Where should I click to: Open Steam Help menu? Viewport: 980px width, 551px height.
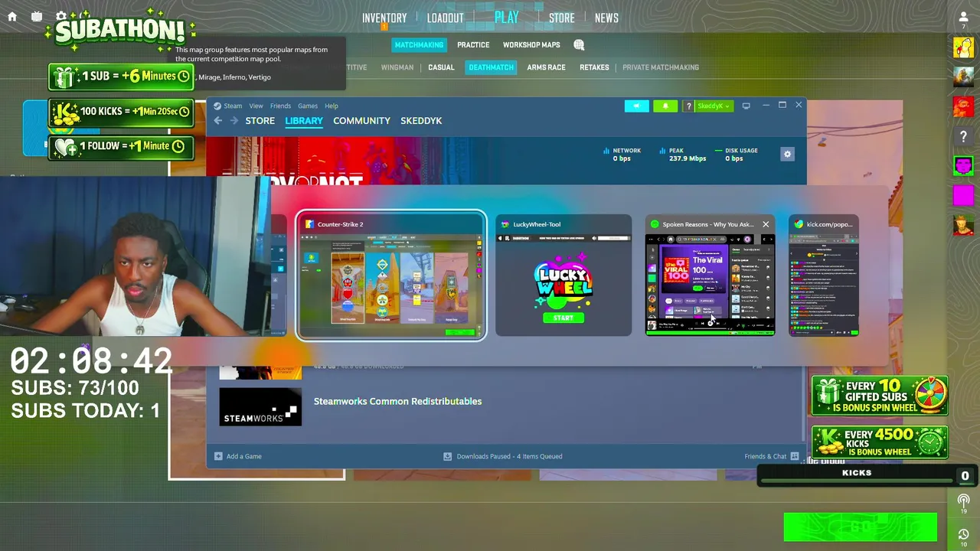pos(331,106)
